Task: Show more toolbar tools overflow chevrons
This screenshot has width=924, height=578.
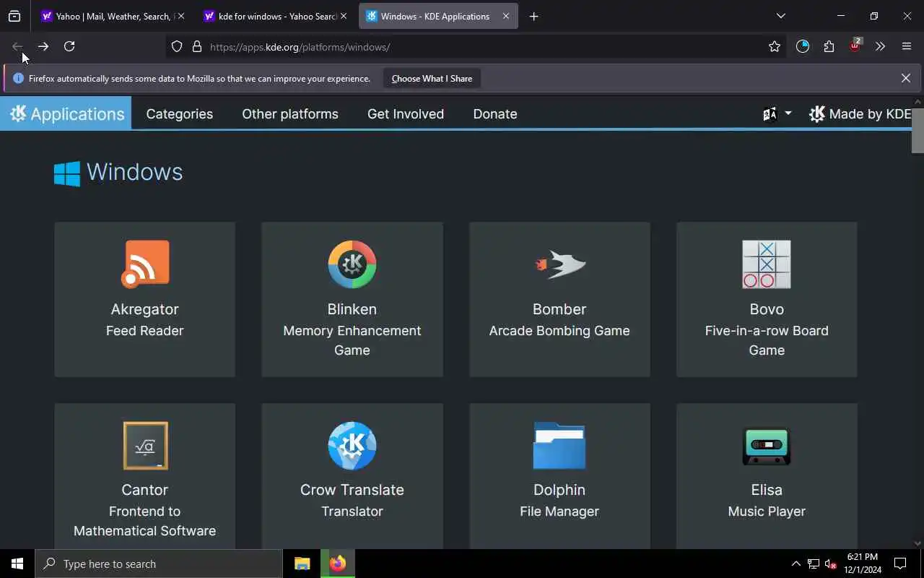Action: [880, 46]
